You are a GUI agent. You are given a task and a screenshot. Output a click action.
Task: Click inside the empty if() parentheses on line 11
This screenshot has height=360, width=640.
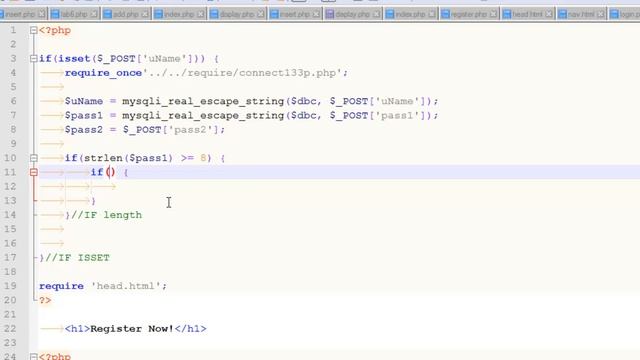pos(111,172)
